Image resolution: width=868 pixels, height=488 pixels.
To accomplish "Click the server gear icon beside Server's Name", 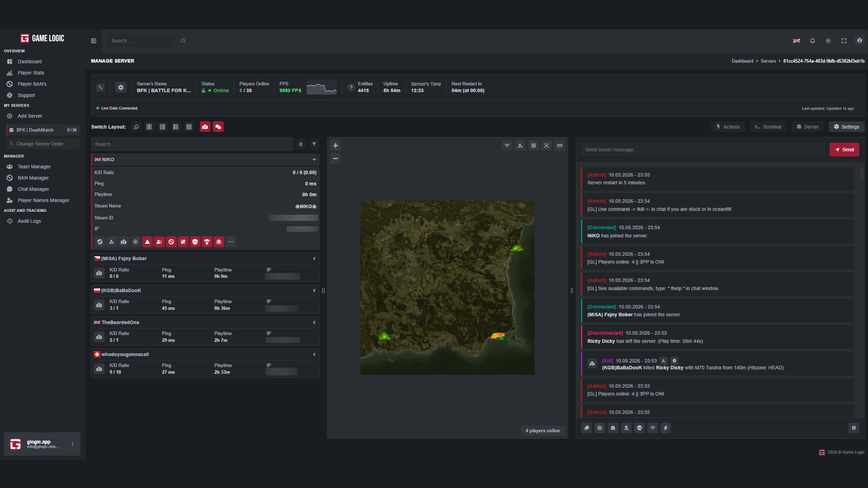I will click(x=121, y=87).
